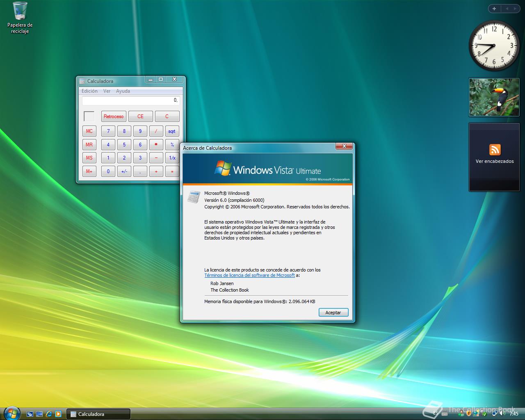Image resolution: width=525 pixels, height=420 pixels.
Task: Click the green checkmark tray icon
Action: click(x=484, y=414)
